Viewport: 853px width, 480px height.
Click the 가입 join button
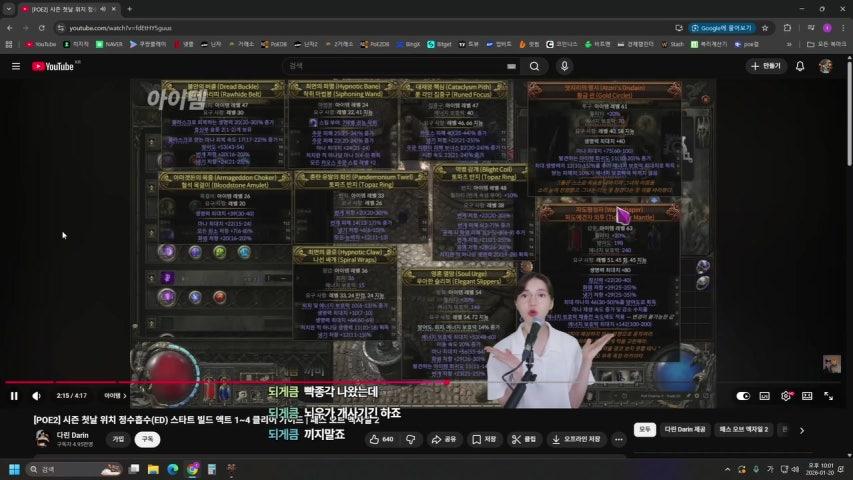(118, 439)
